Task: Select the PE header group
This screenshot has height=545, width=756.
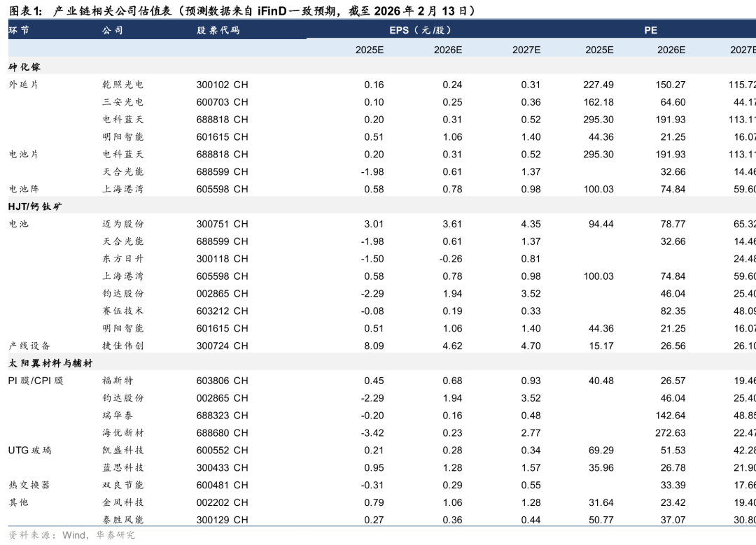Action: click(x=651, y=30)
